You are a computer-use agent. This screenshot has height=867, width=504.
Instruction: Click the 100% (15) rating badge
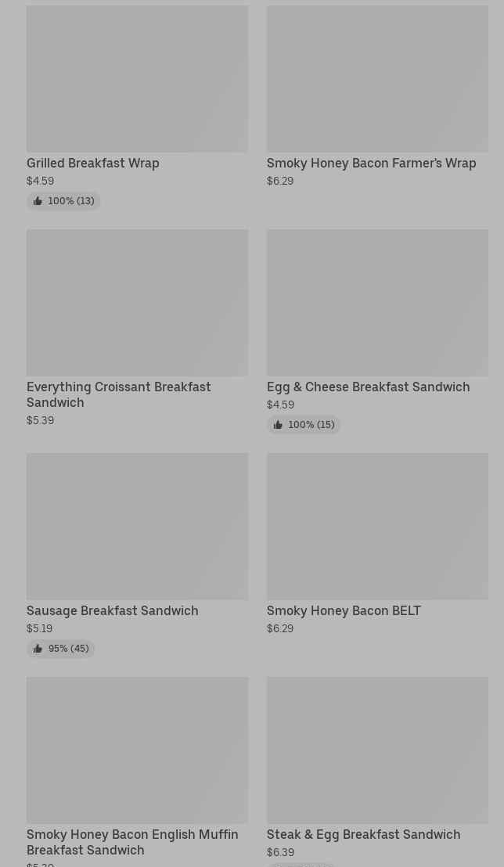(x=304, y=425)
